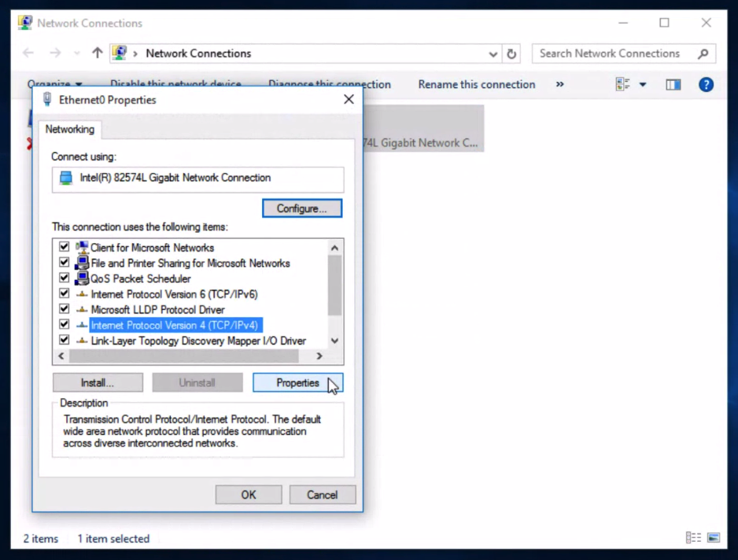The width and height of the screenshot is (738, 560).
Task: Click the Forward navigation arrow
Action: [55, 53]
